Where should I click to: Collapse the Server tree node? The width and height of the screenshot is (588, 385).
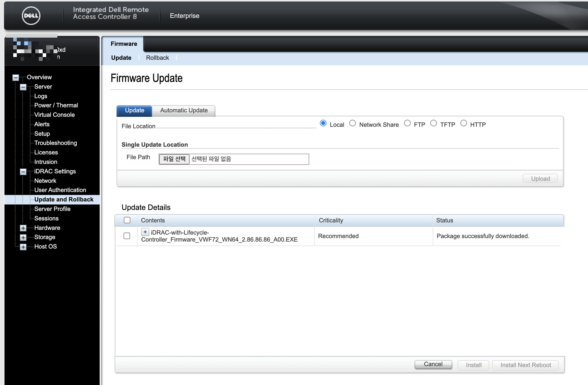[23, 87]
